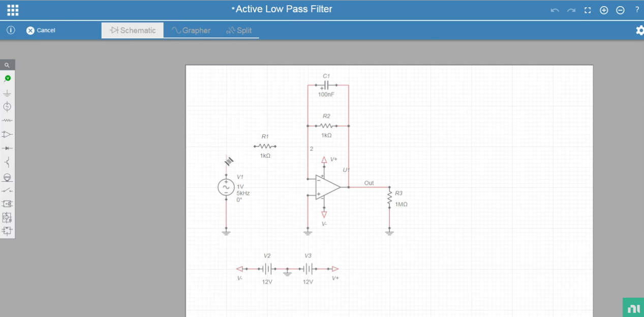Select the op-amp U1 symbol

pos(327,187)
